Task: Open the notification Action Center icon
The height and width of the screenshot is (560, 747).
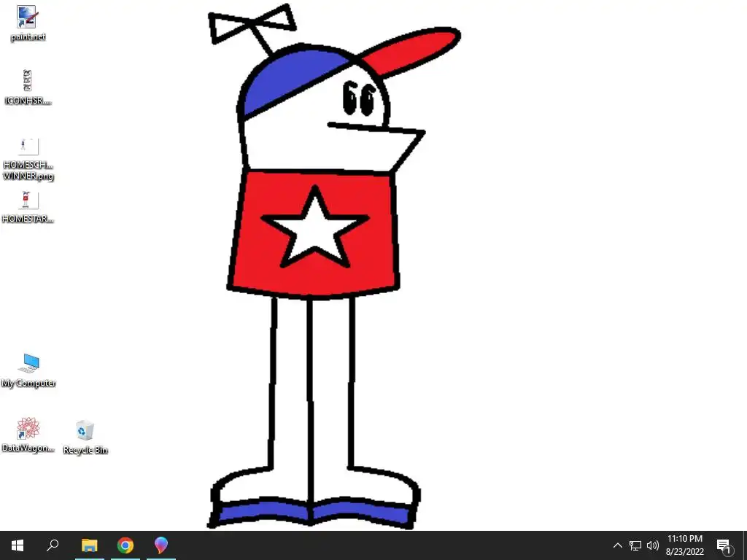Action: (724, 545)
